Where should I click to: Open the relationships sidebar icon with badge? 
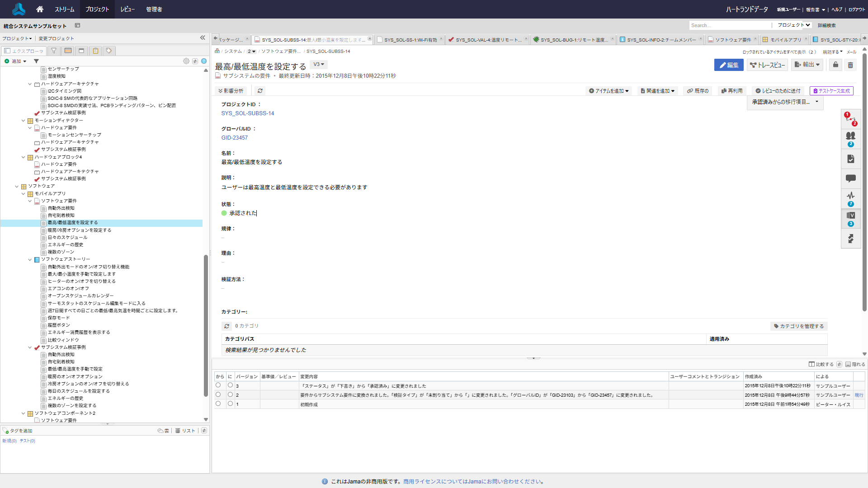[x=850, y=119]
